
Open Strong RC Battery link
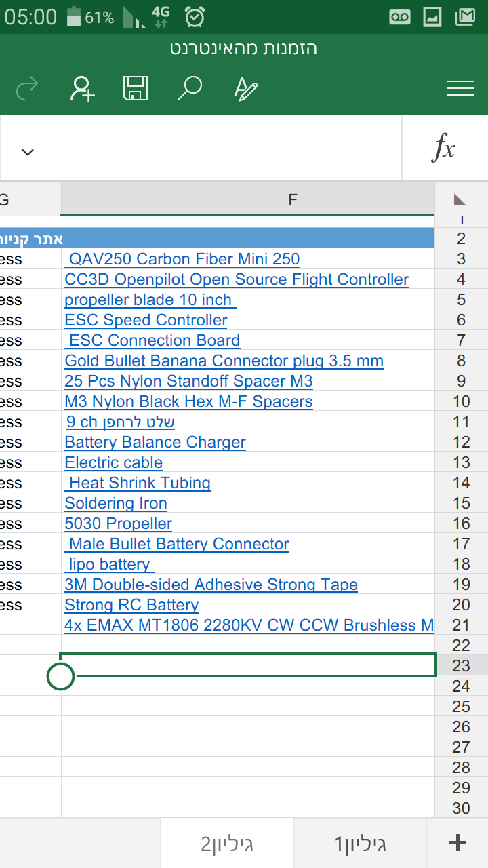[131, 605]
